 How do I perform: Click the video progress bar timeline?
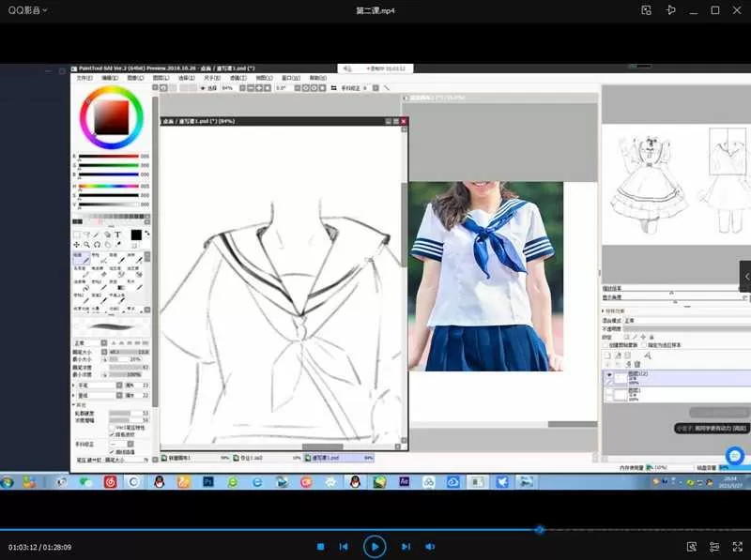tap(282, 529)
